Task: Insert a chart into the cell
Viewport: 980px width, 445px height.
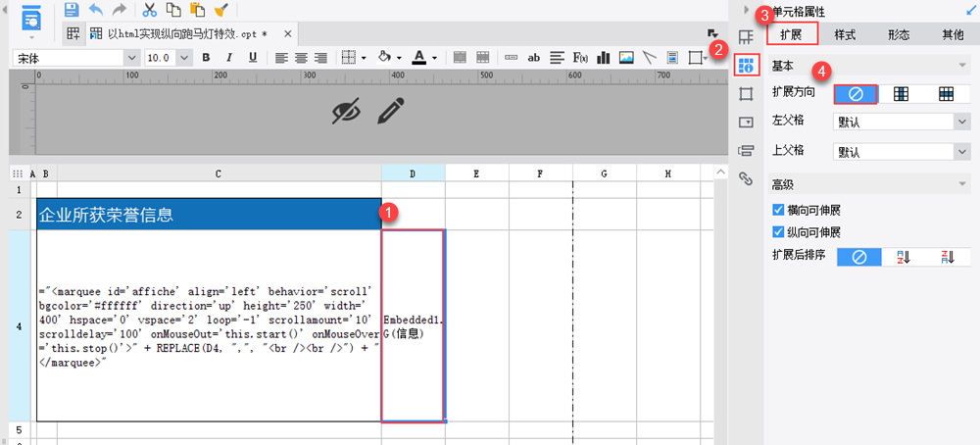Action: [x=603, y=58]
